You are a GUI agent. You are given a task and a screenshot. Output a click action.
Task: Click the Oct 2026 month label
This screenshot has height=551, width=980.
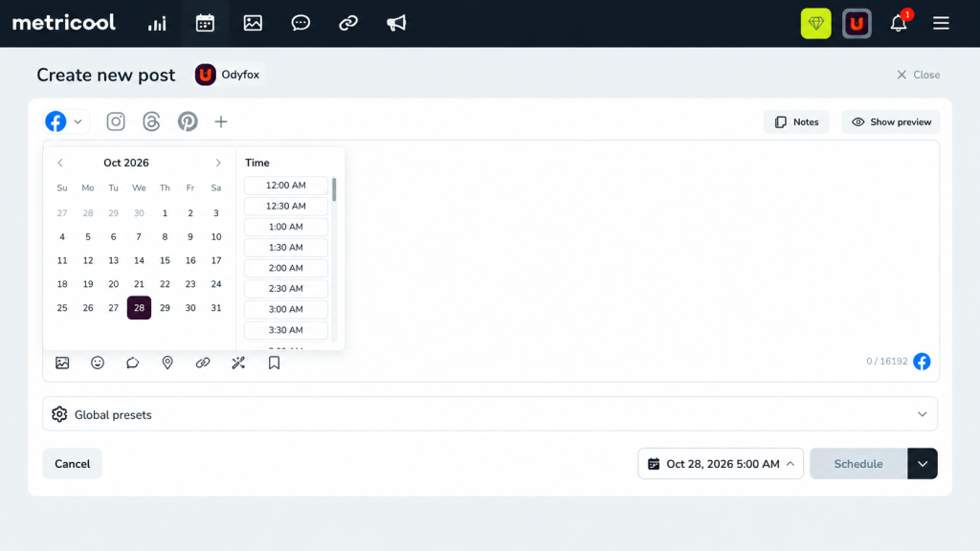click(126, 163)
